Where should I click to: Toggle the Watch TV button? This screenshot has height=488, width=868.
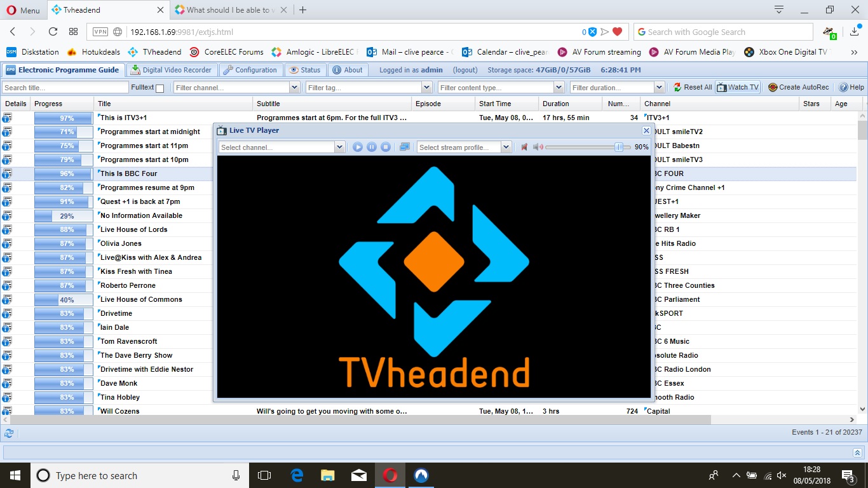pos(737,88)
